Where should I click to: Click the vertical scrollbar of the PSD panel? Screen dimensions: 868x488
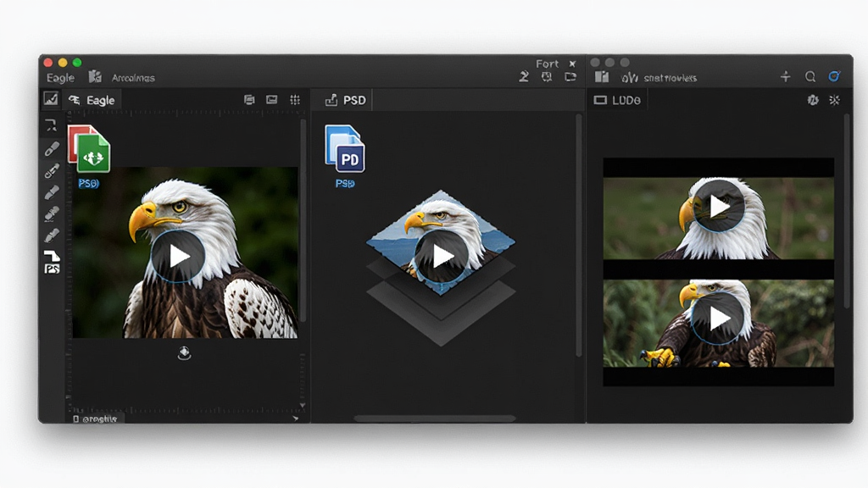[x=579, y=236]
